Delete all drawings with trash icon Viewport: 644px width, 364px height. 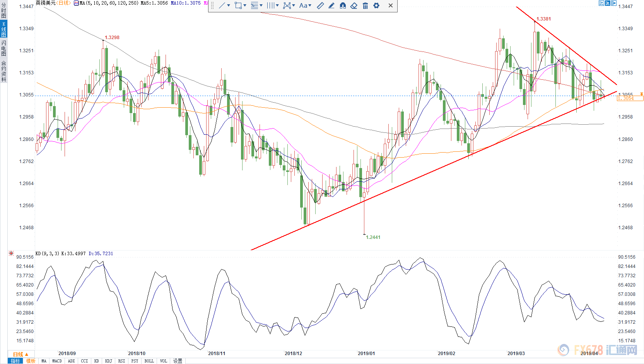click(365, 5)
